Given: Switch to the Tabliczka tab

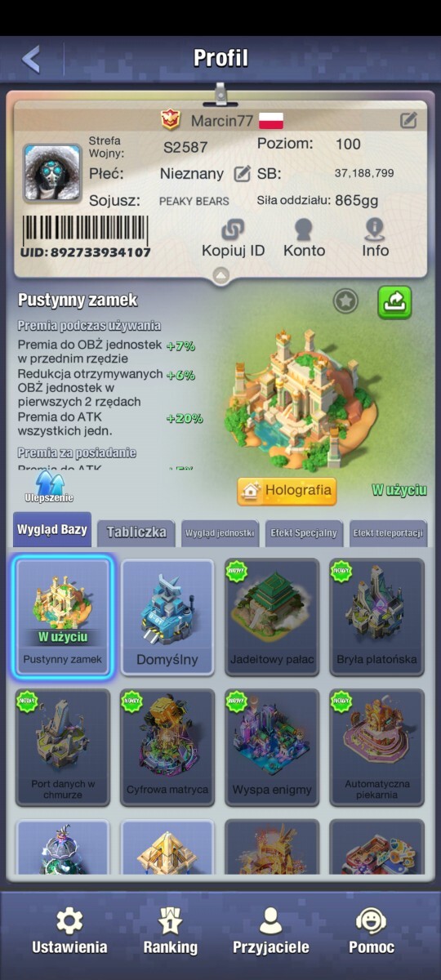Looking at the screenshot, I should click(x=136, y=532).
